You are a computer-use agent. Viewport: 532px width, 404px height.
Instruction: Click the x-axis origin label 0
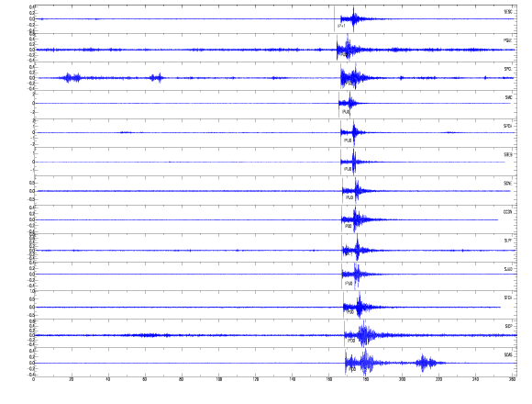[34, 379]
